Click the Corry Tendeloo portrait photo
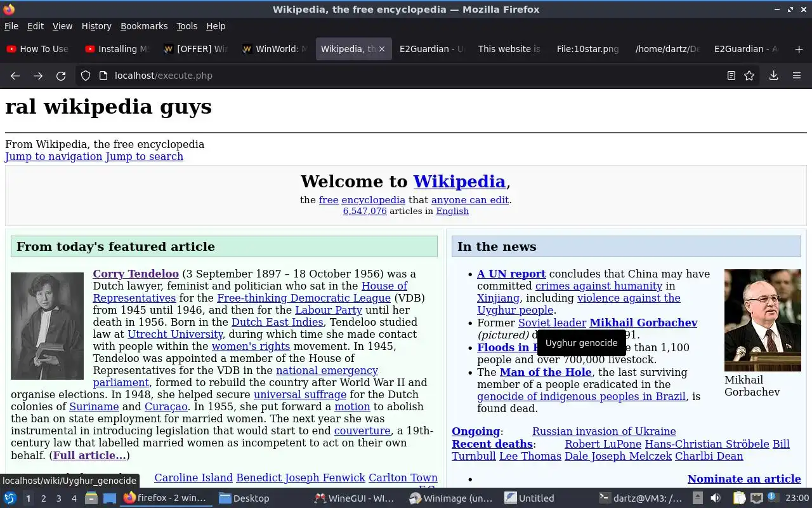This screenshot has width=812, height=508. 47,326
